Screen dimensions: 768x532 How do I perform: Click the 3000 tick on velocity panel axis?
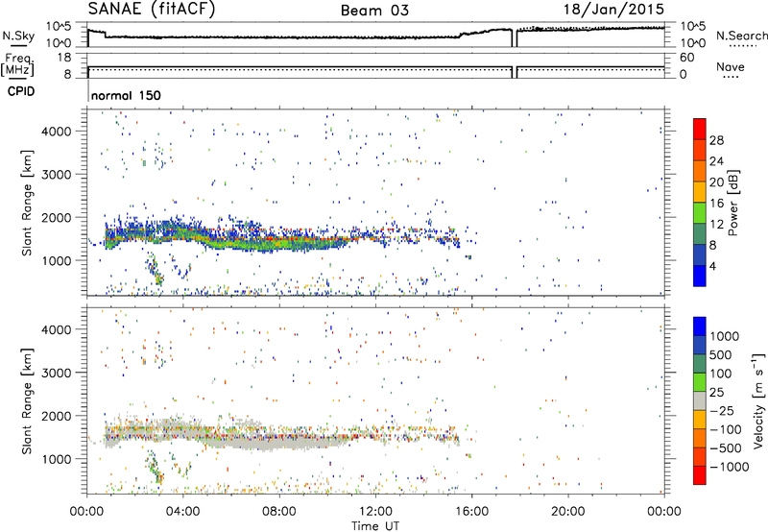(57, 373)
